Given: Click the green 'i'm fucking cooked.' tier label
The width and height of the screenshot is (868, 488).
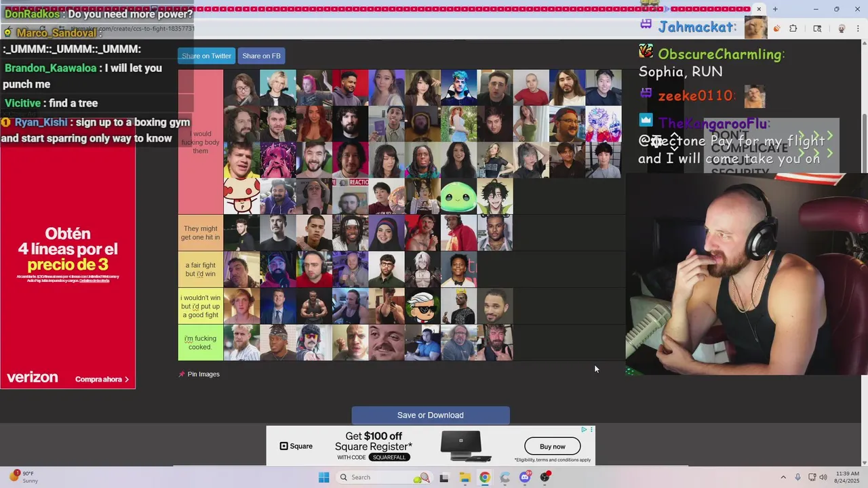Looking at the screenshot, I should [201, 342].
